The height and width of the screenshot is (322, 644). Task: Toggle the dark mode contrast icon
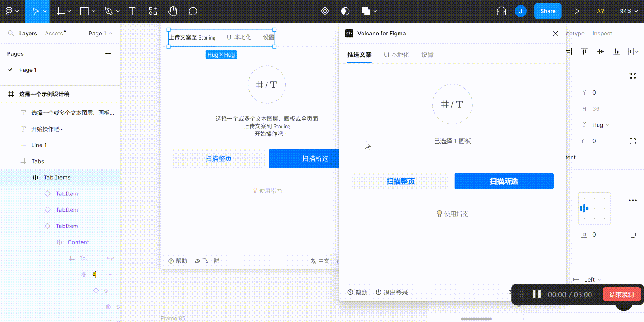pyautogui.click(x=345, y=11)
